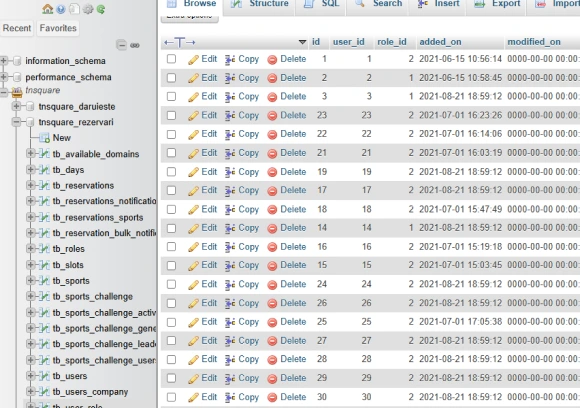Open the column sort dropdown triangle
The width and height of the screenshot is (580, 408).
click(x=303, y=42)
